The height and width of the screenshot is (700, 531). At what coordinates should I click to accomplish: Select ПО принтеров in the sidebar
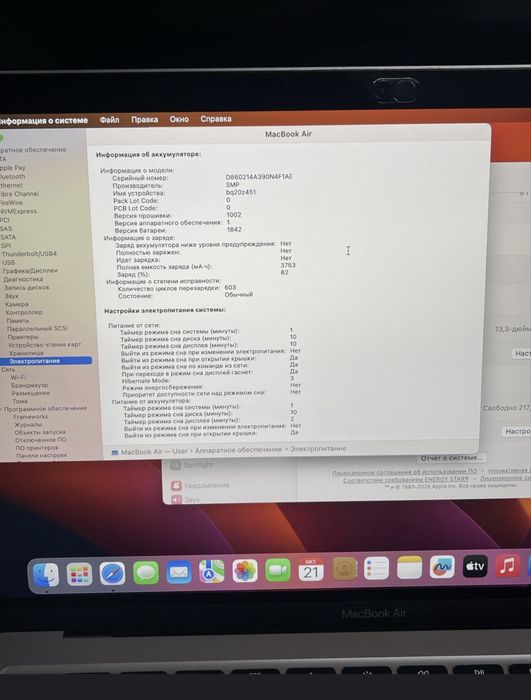tap(37, 448)
